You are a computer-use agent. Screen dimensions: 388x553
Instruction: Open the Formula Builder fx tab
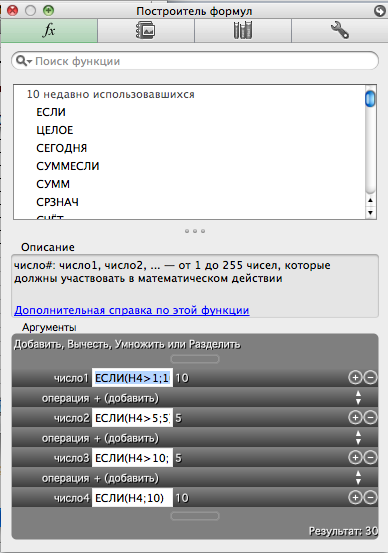pyautogui.click(x=49, y=31)
